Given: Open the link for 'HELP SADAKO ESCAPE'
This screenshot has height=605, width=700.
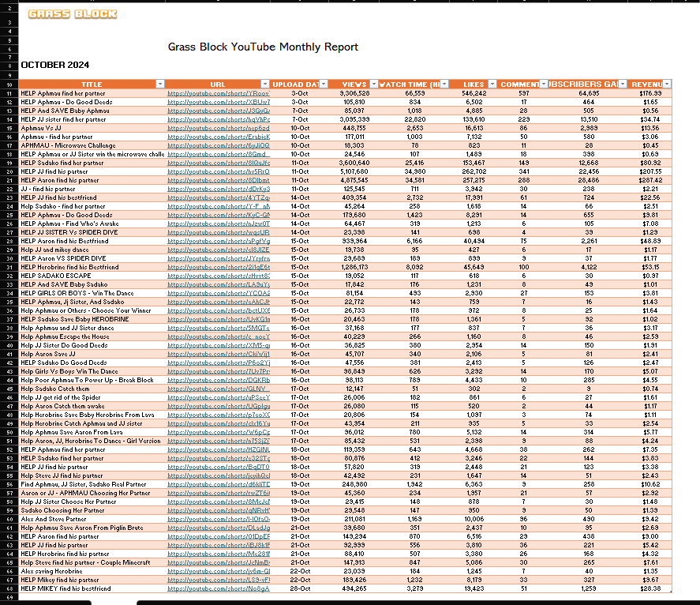Looking at the screenshot, I should 219,276.
